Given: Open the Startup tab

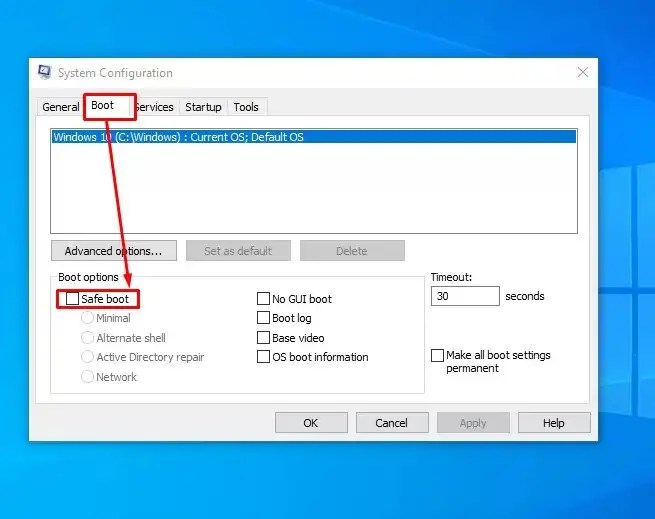Looking at the screenshot, I should (203, 107).
